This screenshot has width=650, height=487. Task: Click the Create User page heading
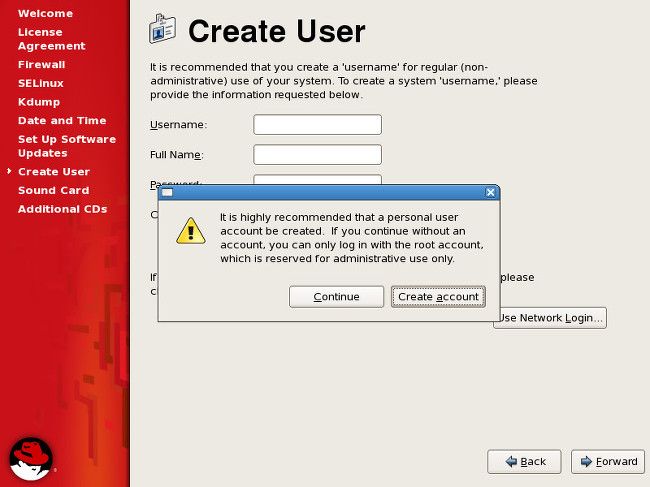(276, 31)
